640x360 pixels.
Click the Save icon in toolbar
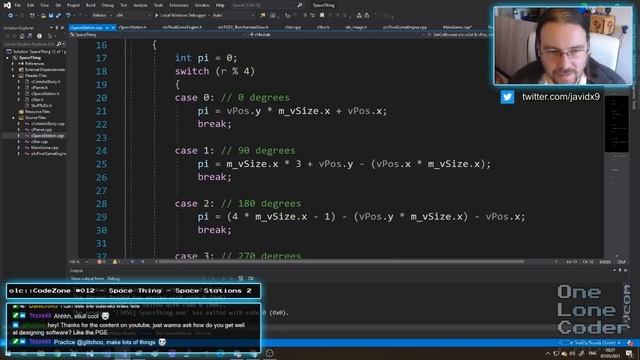(51, 16)
